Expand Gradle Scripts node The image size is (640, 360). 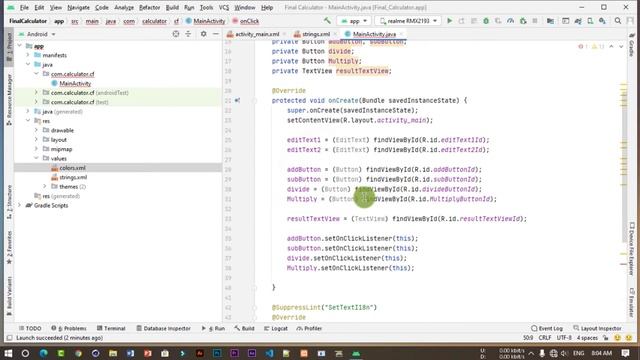coord(19,205)
